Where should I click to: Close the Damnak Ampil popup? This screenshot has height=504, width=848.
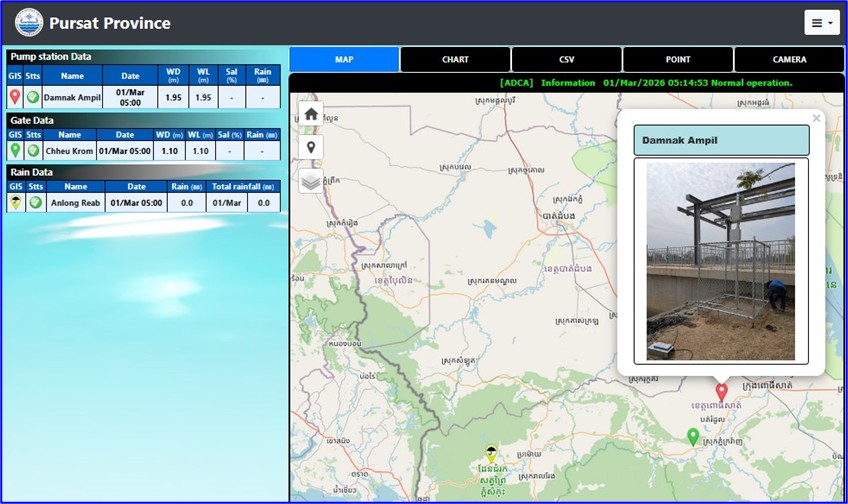pos(816,118)
